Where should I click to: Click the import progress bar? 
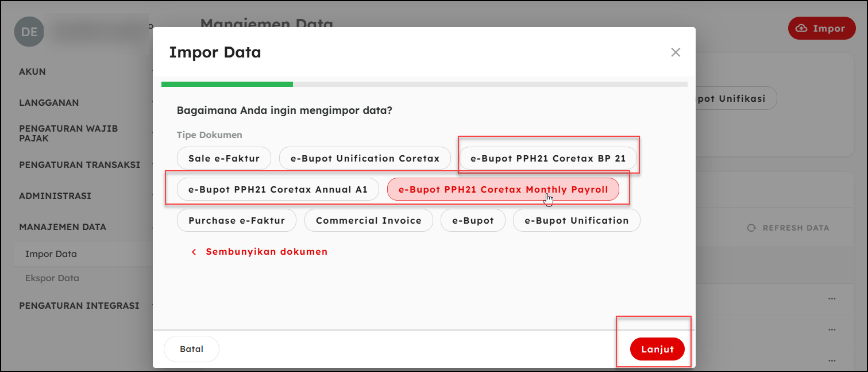(424, 85)
